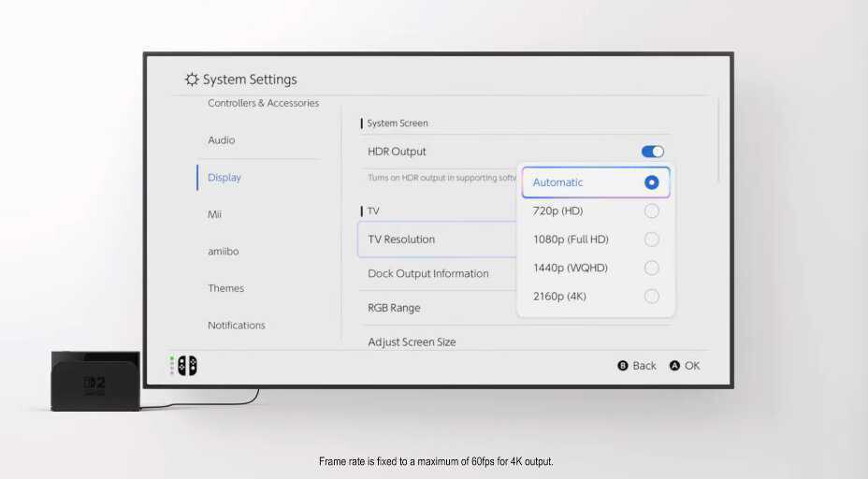Viewport: 868px width, 479px height.
Task: Toggle the HDR Output switch
Action: click(652, 152)
